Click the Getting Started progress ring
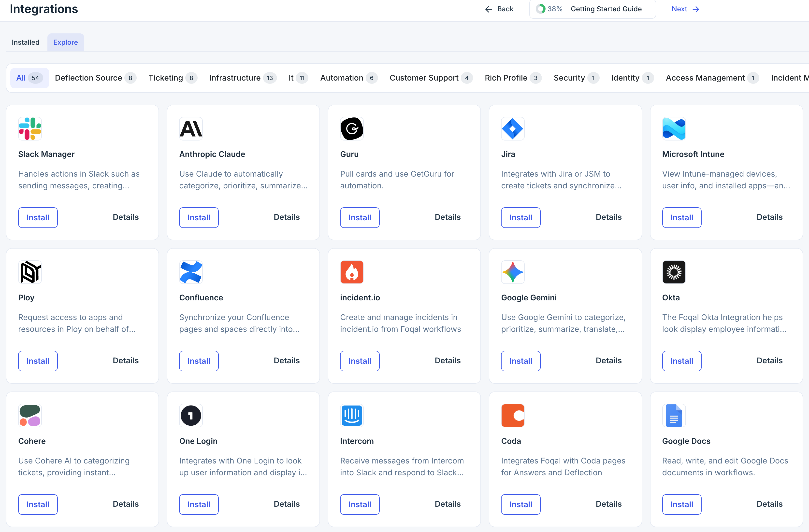809x532 pixels. (x=540, y=9)
